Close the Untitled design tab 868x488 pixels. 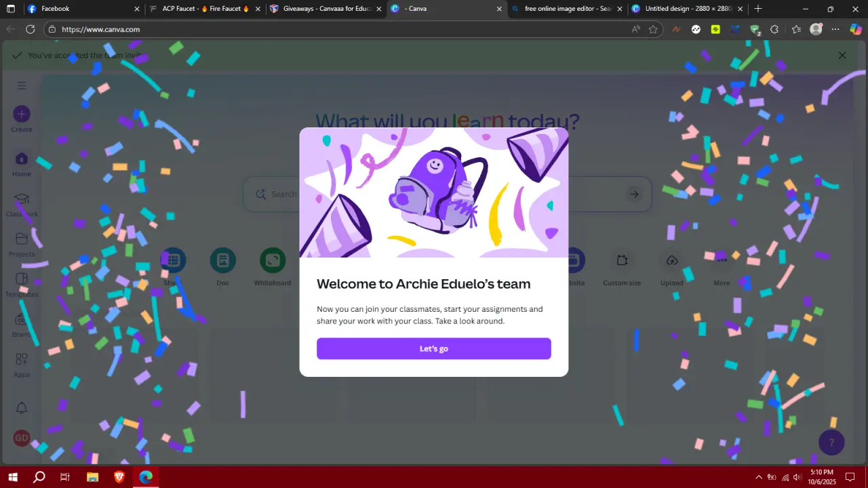(740, 9)
